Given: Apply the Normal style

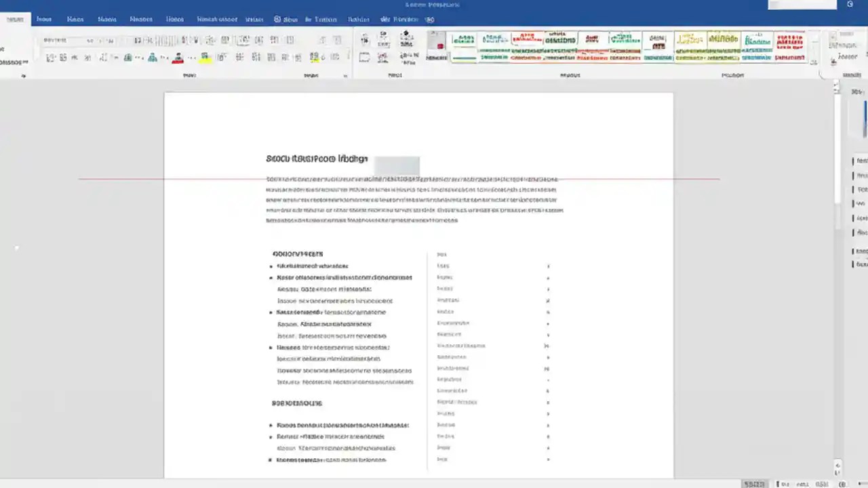Looking at the screenshot, I should coord(462,46).
